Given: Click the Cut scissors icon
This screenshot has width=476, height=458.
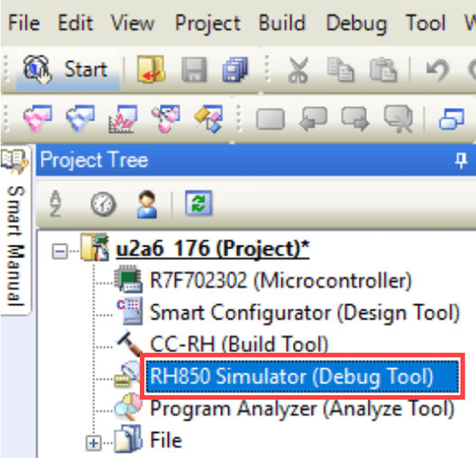Looking at the screenshot, I should point(298,71).
